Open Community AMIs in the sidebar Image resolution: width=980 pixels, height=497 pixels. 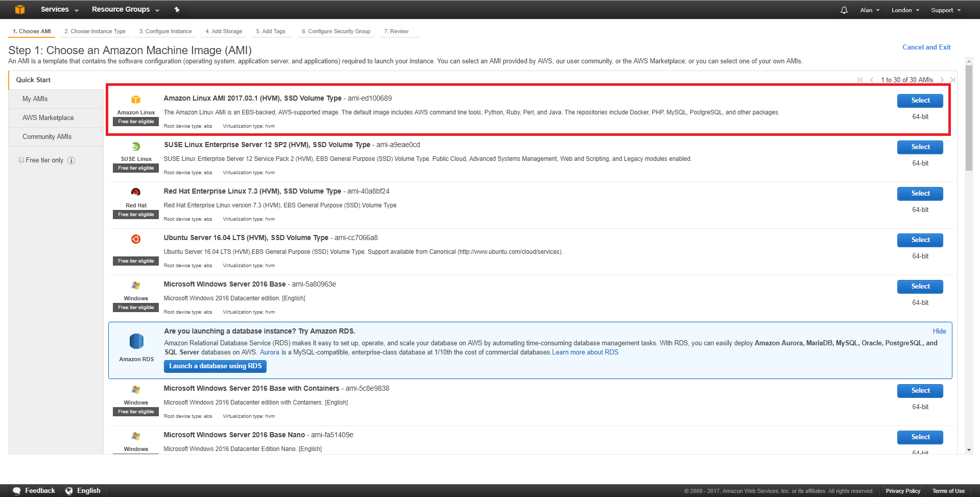(56, 137)
